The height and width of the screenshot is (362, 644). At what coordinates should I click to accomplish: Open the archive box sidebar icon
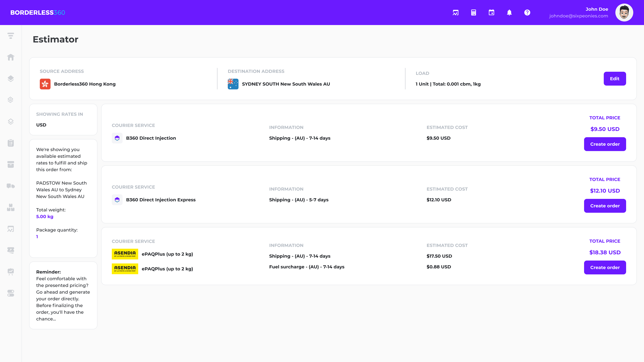tap(11, 164)
